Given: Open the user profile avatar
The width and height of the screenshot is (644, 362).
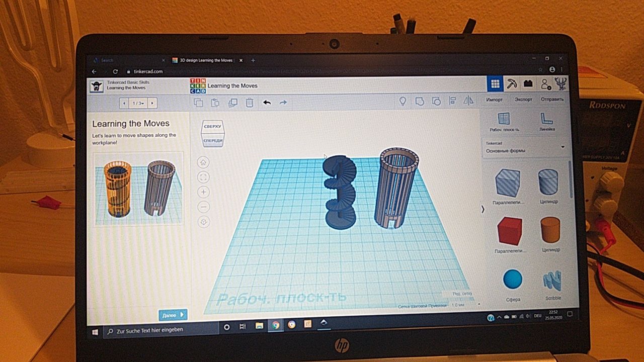Looking at the screenshot, I should [x=560, y=83].
